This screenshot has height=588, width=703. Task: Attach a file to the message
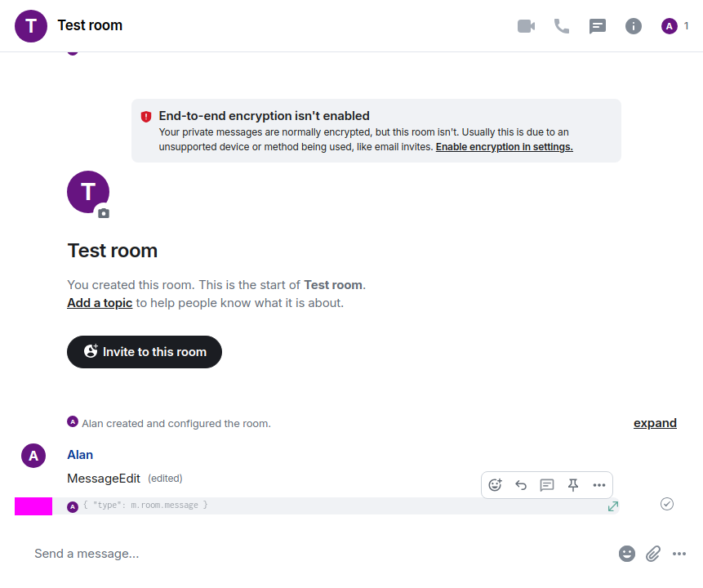point(653,554)
